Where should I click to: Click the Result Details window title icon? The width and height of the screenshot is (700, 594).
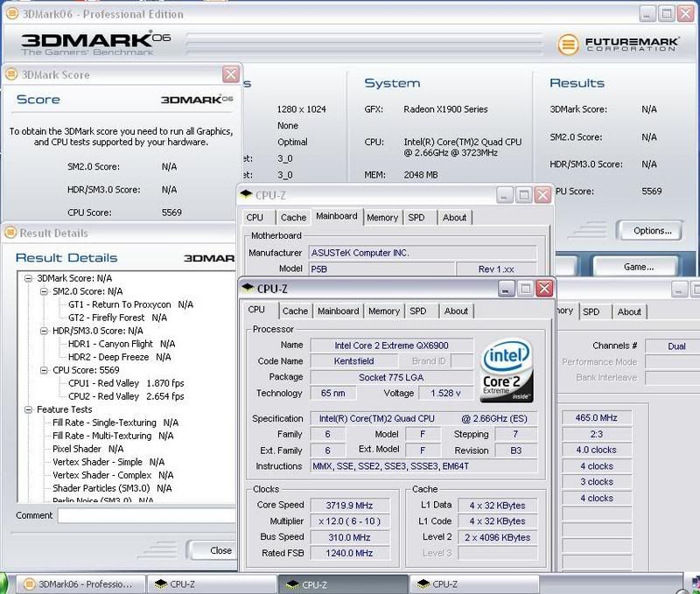click(x=11, y=234)
